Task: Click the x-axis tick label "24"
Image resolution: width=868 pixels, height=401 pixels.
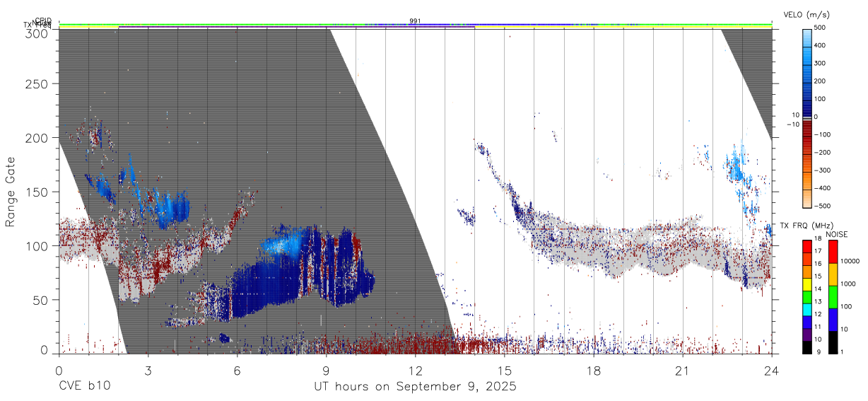Action: tap(771, 371)
